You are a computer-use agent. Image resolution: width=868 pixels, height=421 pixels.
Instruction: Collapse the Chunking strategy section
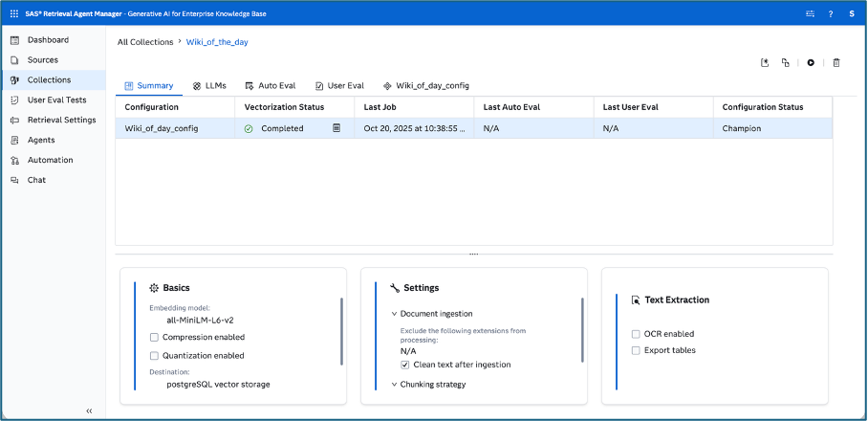click(394, 384)
